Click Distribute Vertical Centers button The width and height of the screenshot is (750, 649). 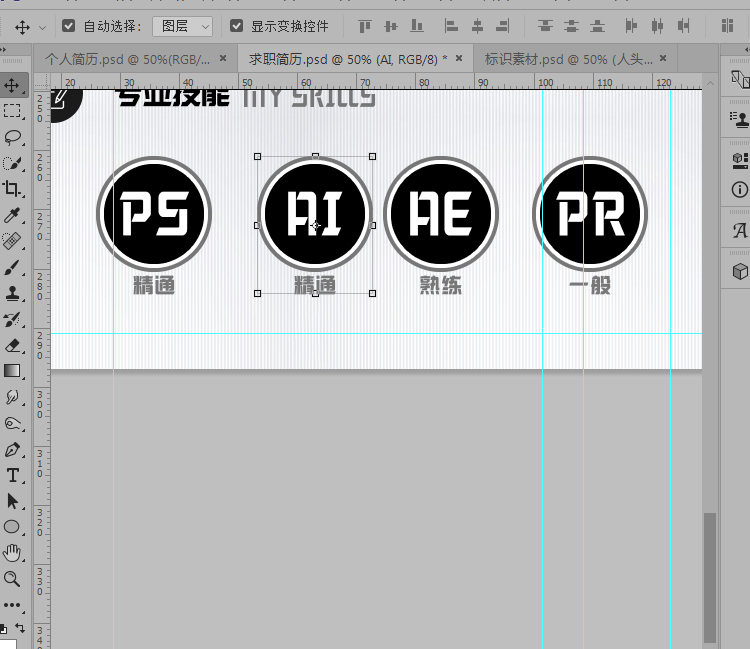[x=571, y=26]
